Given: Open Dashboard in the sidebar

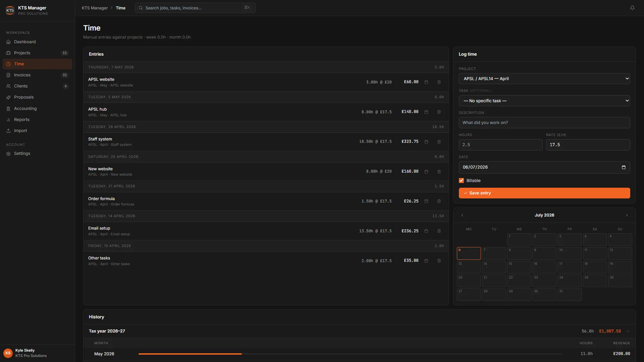Looking at the screenshot, I should (x=37, y=42).
